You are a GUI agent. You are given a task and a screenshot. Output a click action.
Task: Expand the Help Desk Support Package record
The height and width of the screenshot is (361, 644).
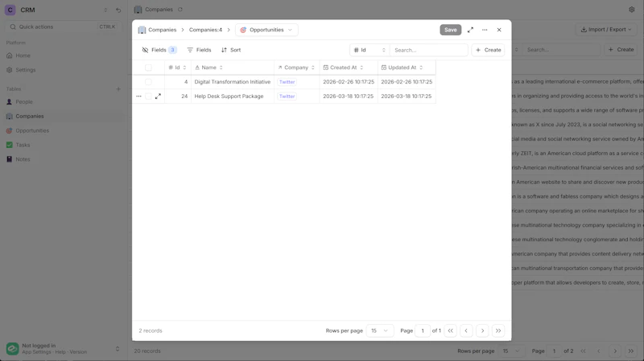click(158, 96)
